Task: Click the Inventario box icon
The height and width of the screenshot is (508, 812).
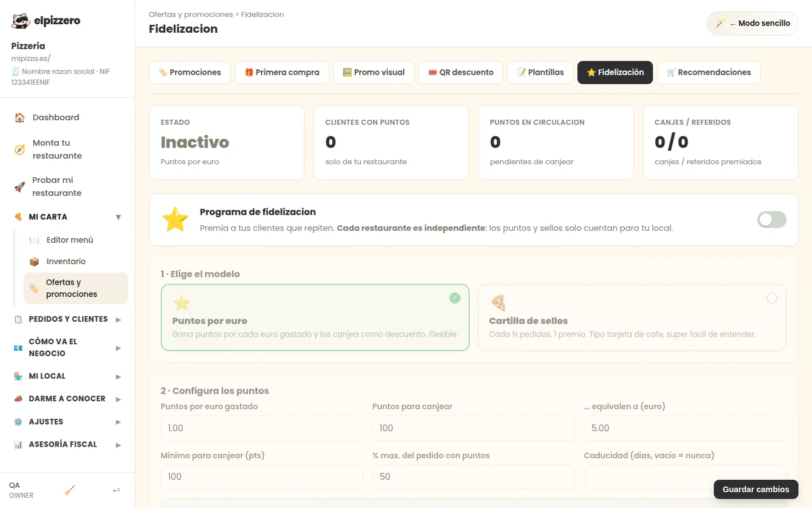Action: 34,262
